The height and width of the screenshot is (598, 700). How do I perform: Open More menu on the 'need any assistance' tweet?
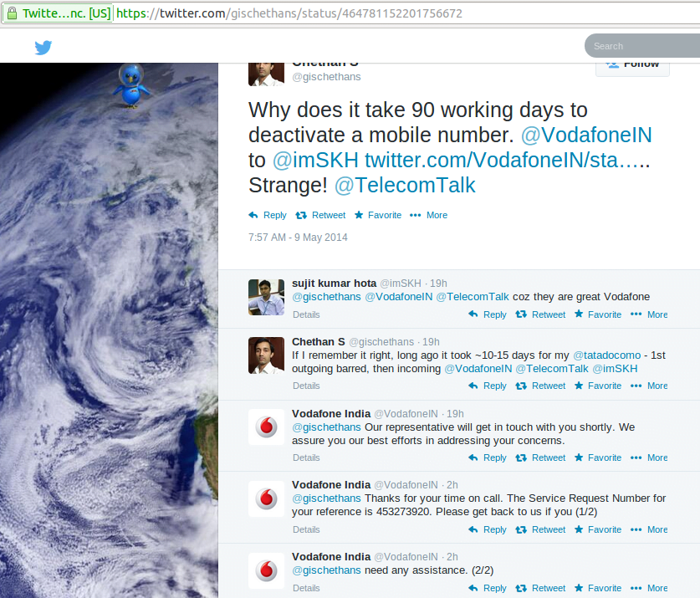(649, 588)
